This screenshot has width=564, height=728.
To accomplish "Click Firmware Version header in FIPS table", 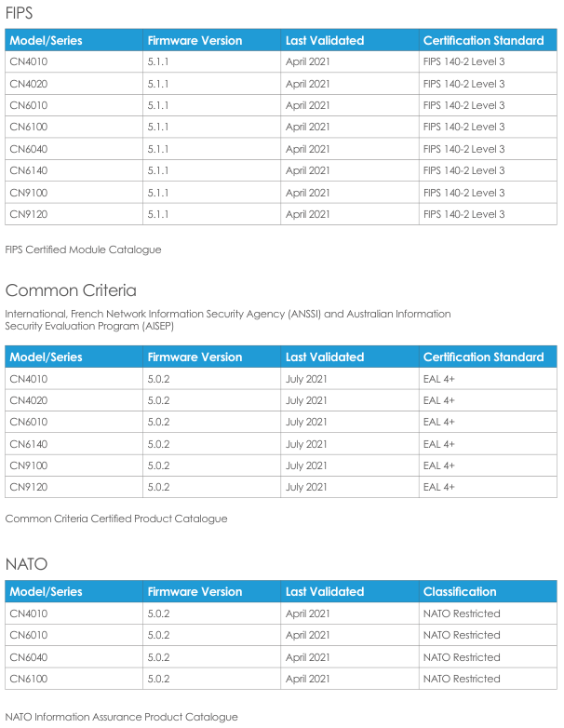I will (x=195, y=40).
